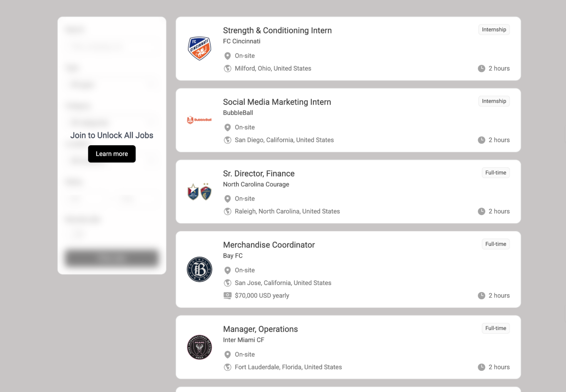
Task: Click the FC Cincinnati team logo
Action: coord(200,48)
